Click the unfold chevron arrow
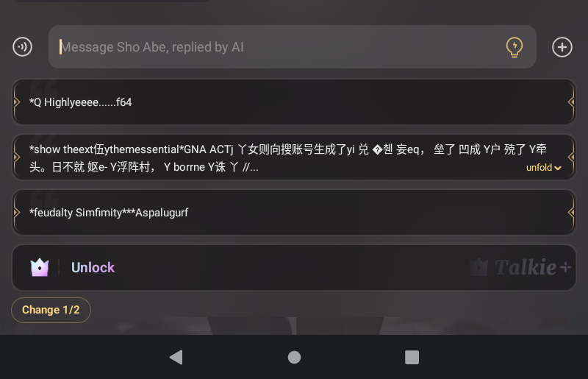 tap(558, 168)
